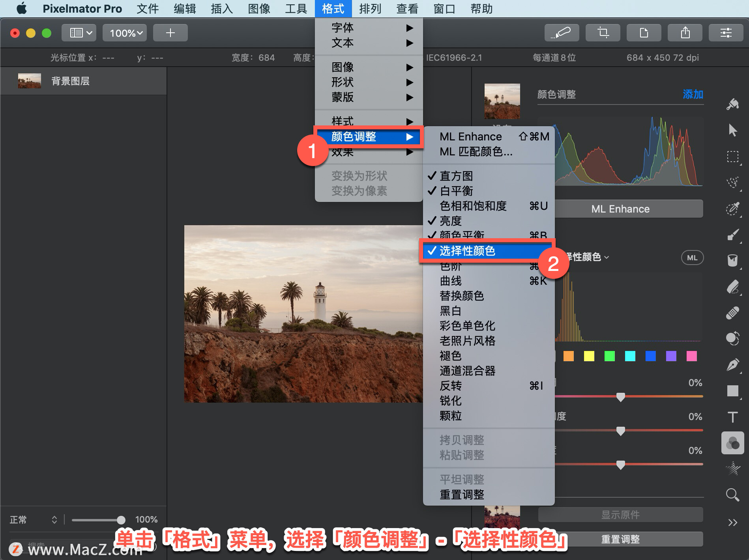
Task: Open the Arrange menu
Action: click(370, 9)
